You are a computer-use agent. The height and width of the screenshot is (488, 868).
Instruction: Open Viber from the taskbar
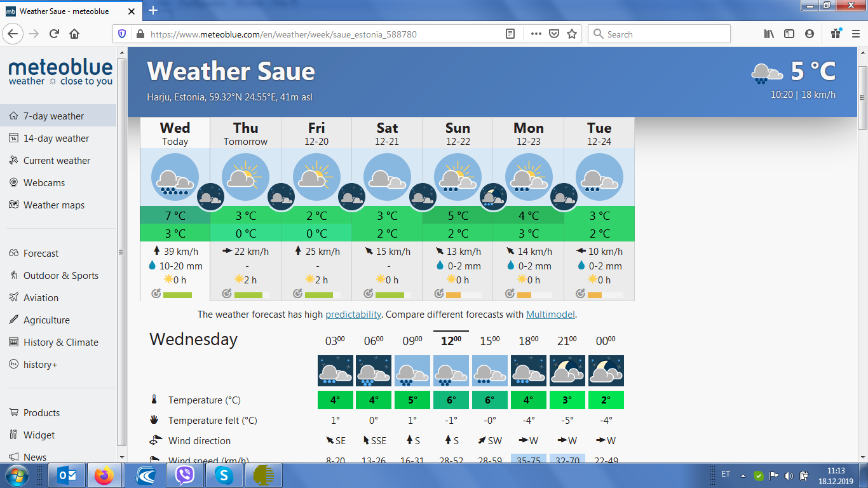184,475
